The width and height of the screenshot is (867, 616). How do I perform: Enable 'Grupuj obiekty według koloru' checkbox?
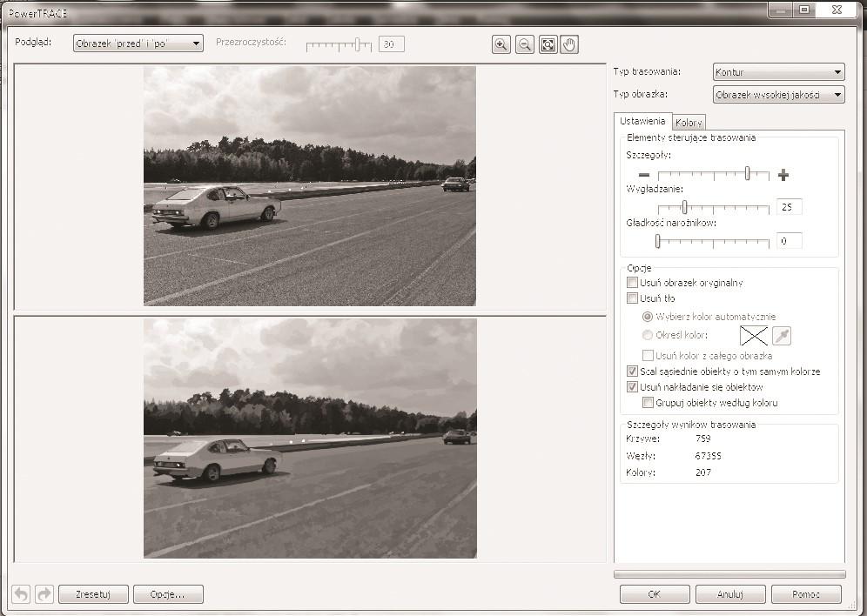pos(648,402)
